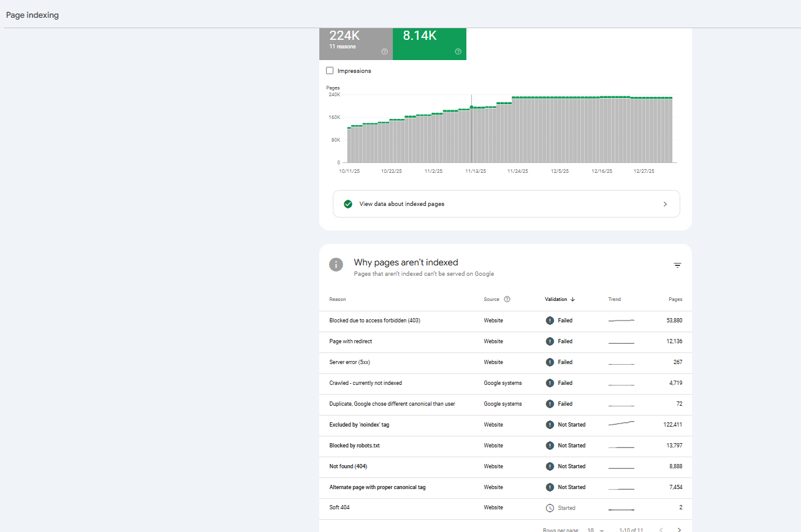This screenshot has width=801, height=532.
Task: Click help icon next to Source column
Action: tap(507, 299)
